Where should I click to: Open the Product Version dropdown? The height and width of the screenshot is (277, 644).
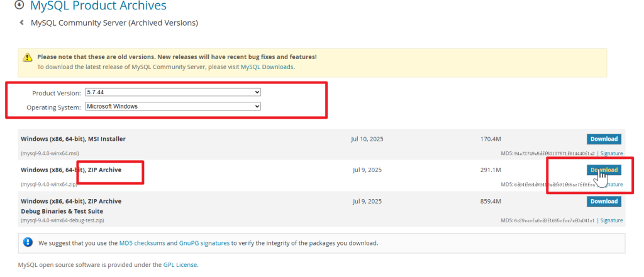point(172,92)
